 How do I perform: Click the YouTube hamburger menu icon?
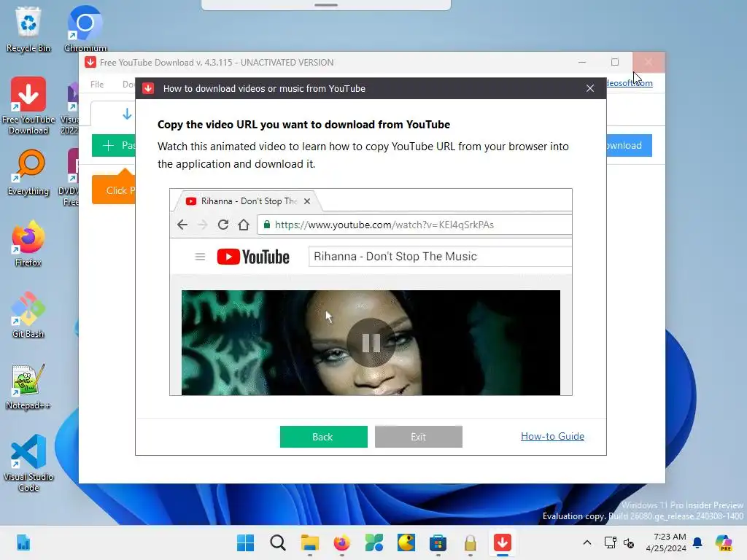200,257
